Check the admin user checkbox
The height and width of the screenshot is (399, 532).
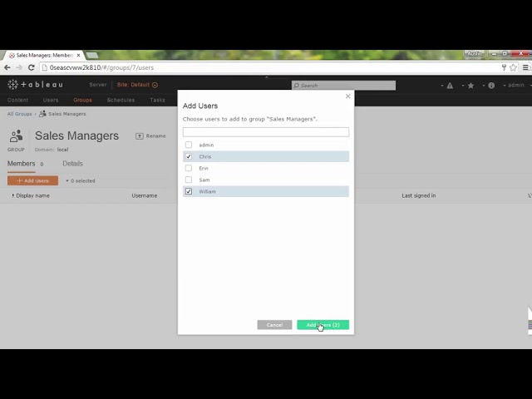(189, 145)
